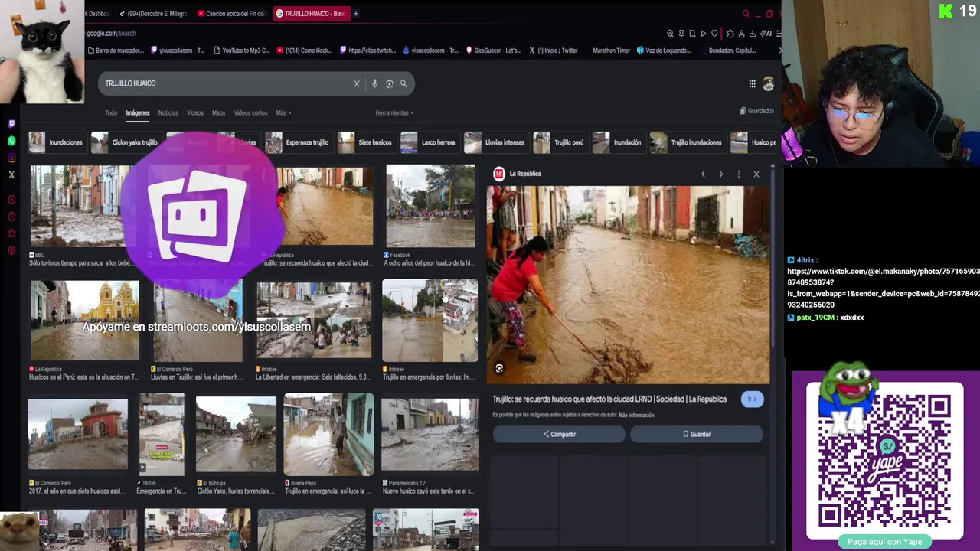Open the Más información link
980x551 pixels.
pos(636,415)
